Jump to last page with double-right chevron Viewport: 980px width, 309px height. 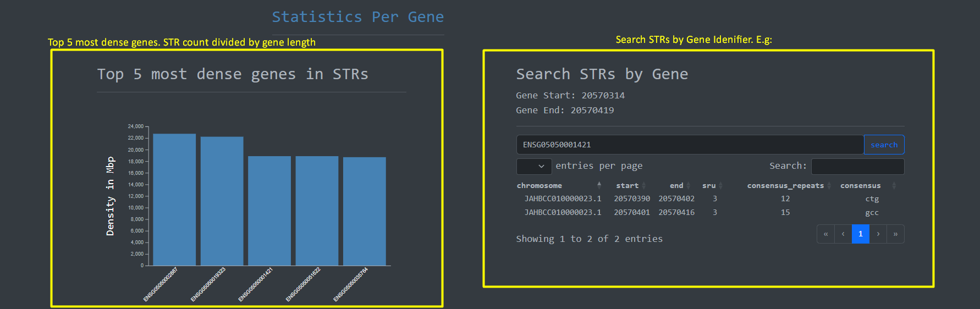click(x=895, y=234)
